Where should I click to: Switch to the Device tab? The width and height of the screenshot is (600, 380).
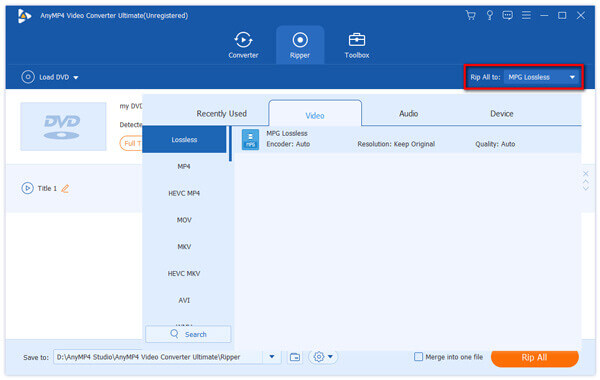click(x=502, y=114)
